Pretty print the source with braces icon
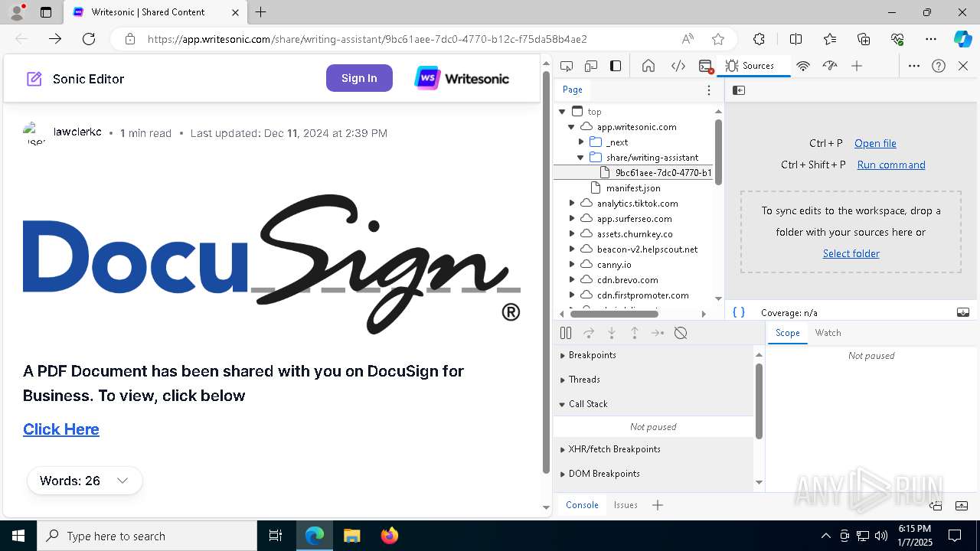The height and width of the screenshot is (551, 980). (739, 312)
